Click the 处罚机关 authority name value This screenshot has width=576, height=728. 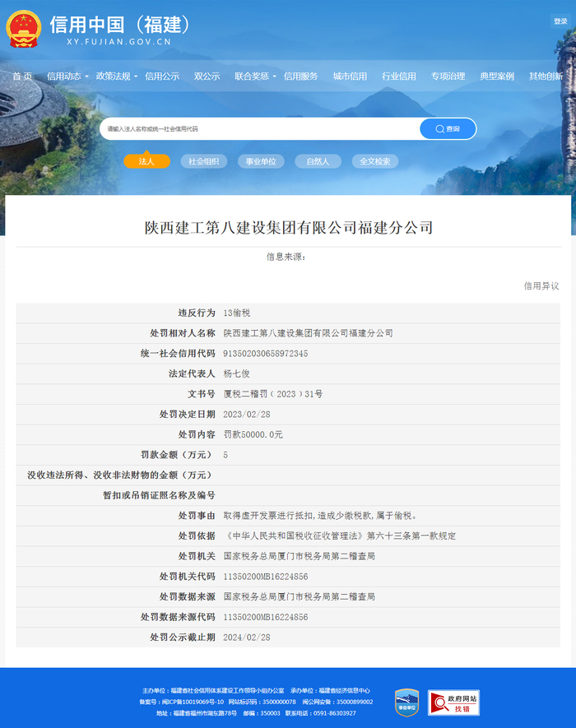coord(300,556)
